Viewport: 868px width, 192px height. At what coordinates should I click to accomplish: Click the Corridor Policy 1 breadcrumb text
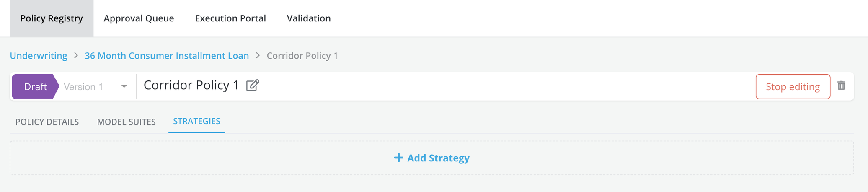302,56
